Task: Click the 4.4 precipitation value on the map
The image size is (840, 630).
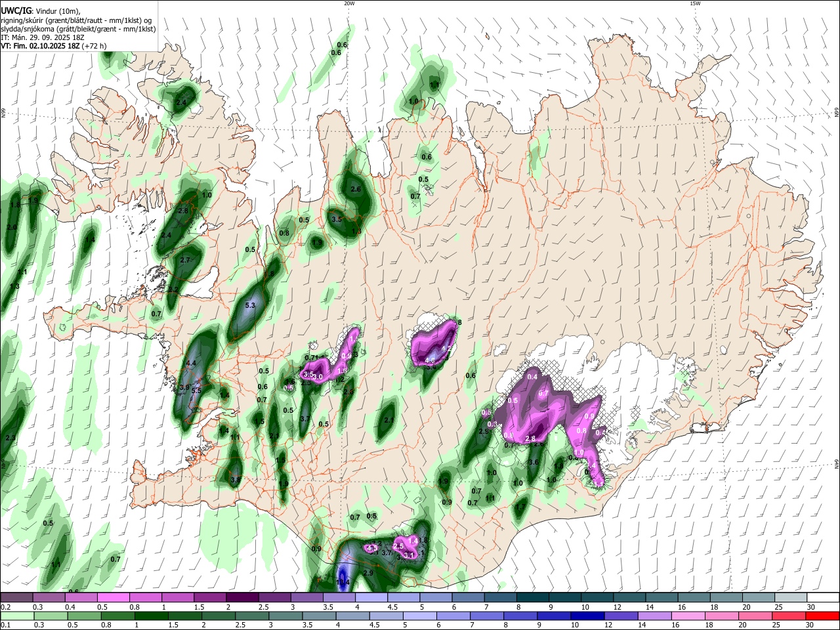Action: (x=192, y=363)
